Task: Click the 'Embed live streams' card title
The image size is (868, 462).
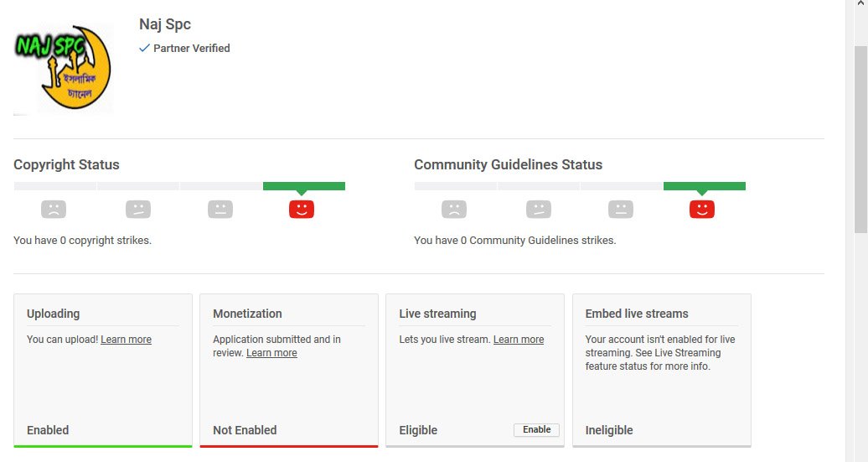Action: click(637, 314)
